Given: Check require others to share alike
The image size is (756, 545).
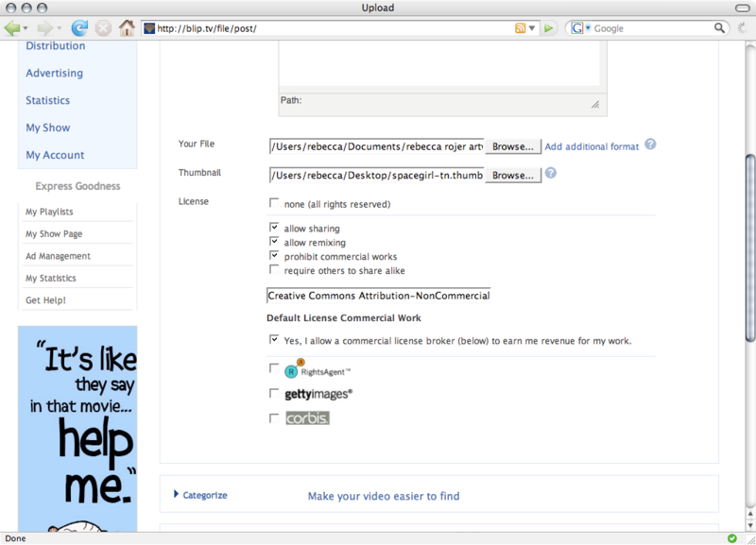Looking at the screenshot, I should click(274, 269).
